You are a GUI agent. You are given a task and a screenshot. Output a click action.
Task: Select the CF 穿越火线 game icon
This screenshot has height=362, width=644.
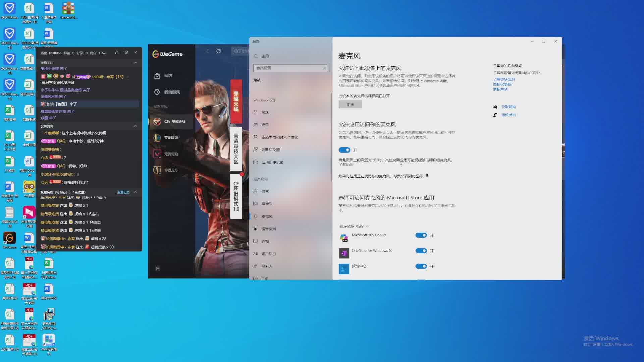click(x=157, y=122)
